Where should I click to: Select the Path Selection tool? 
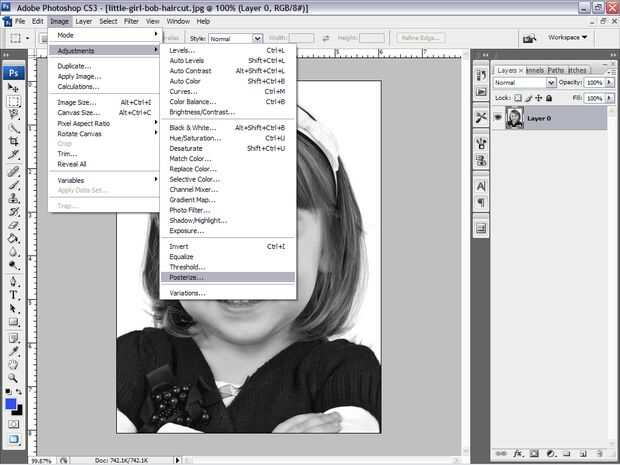click(13, 308)
